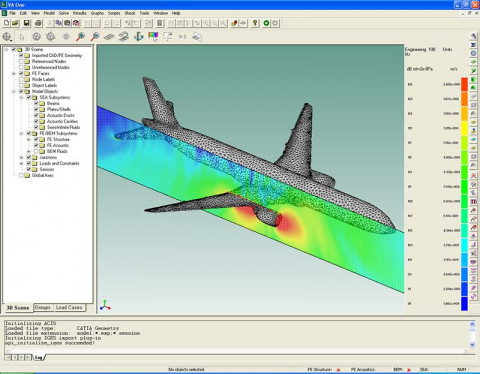Enable the Referenced Nodes checkbox
The width and height of the screenshot is (480, 374).
point(21,61)
